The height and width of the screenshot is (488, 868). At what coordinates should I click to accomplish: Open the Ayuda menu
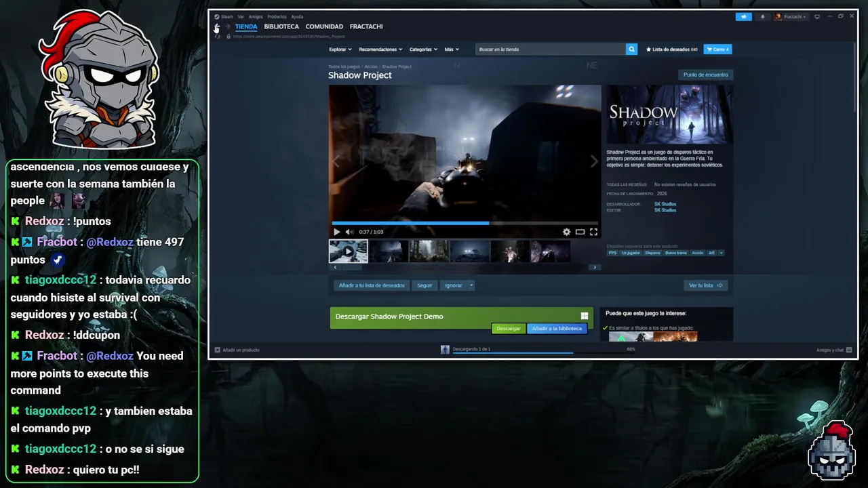[x=297, y=17]
